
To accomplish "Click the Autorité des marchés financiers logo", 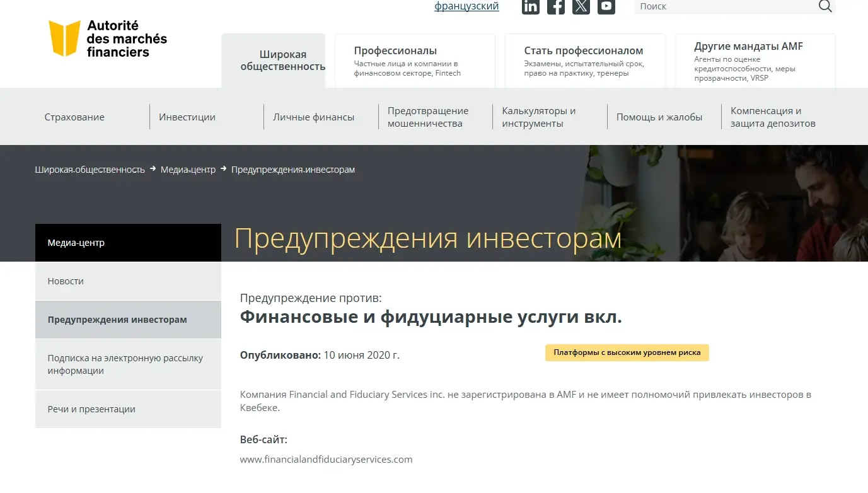I will (108, 38).
